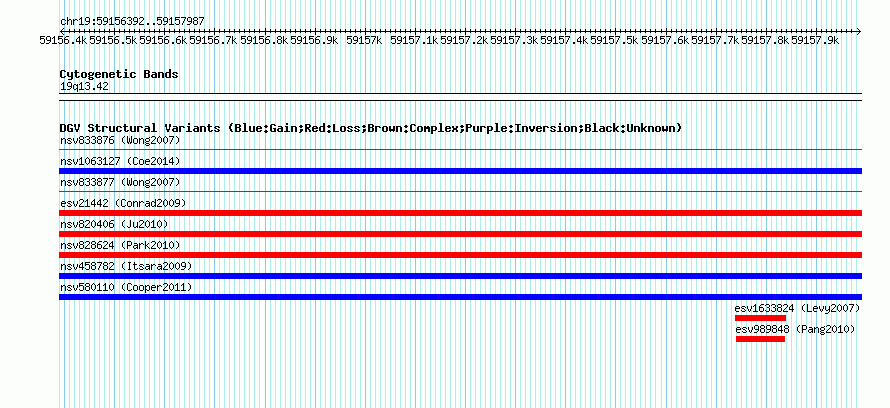
Task: Click the red nsv820406 loss bar
Action: (460, 234)
